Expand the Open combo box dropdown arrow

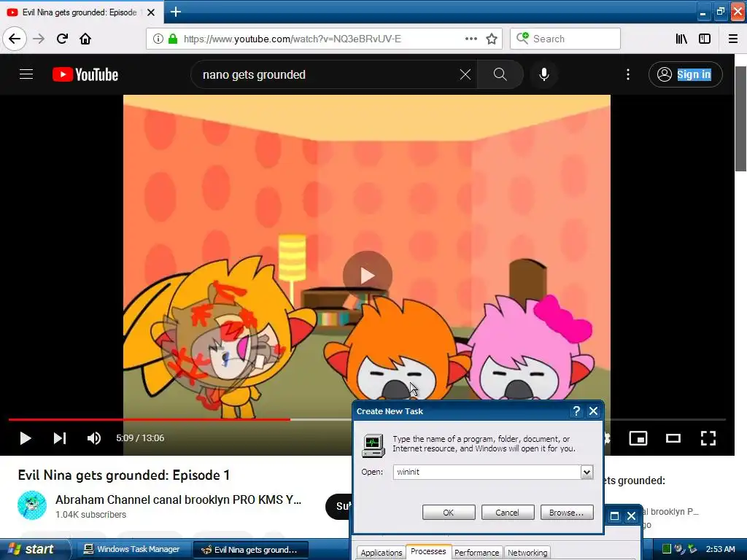[587, 472]
